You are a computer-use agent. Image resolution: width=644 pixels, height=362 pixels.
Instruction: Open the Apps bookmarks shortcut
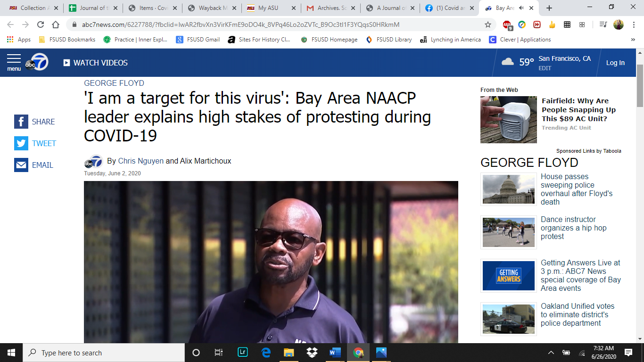point(19,40)
